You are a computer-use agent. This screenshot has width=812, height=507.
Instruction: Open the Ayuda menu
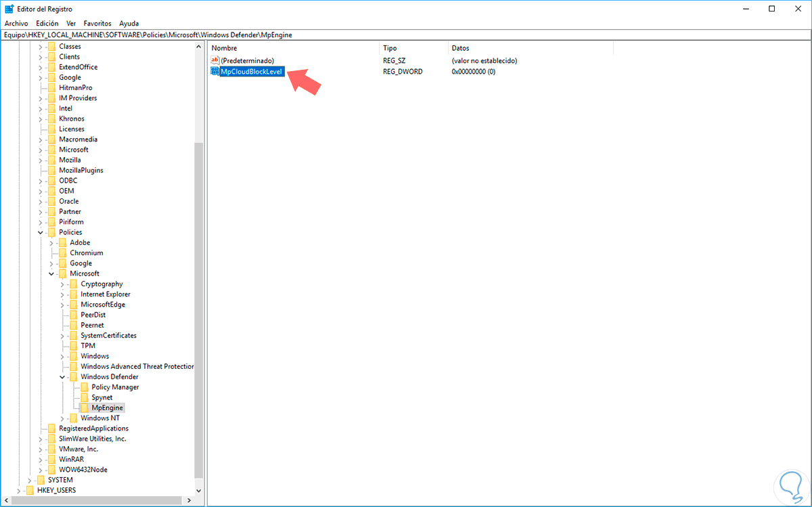pyautogui.click(x=129, y=23)
